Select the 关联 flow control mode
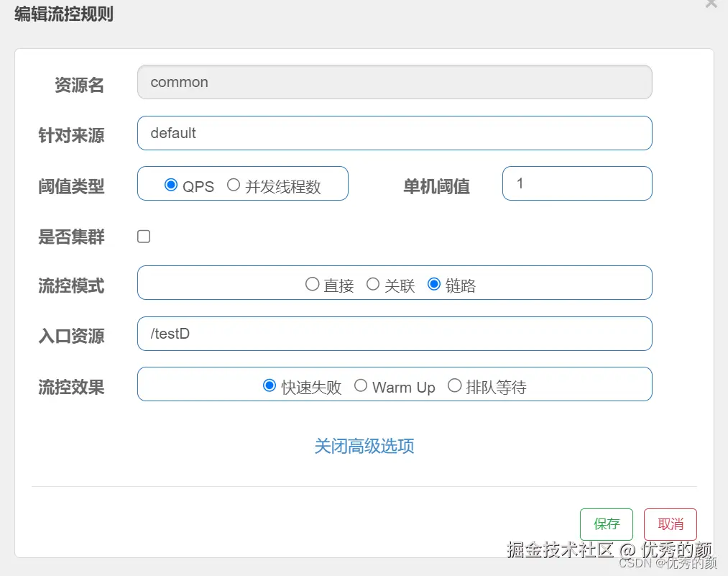 373,283
